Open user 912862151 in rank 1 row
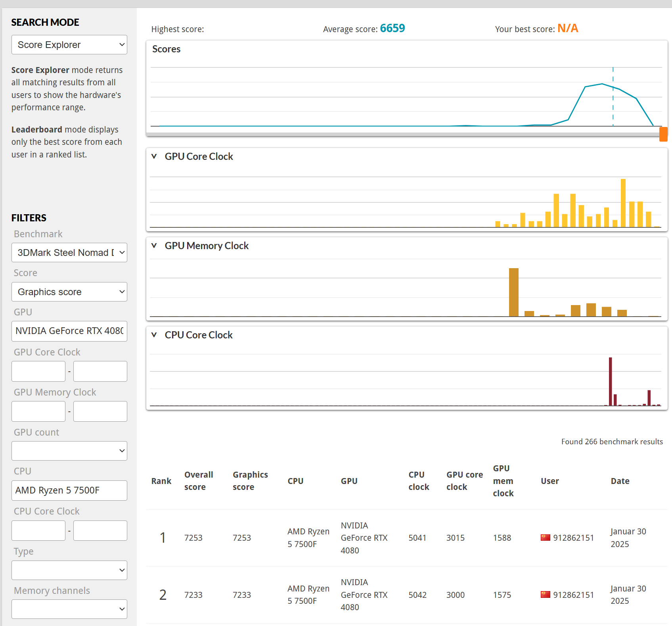 coord(574,538)
